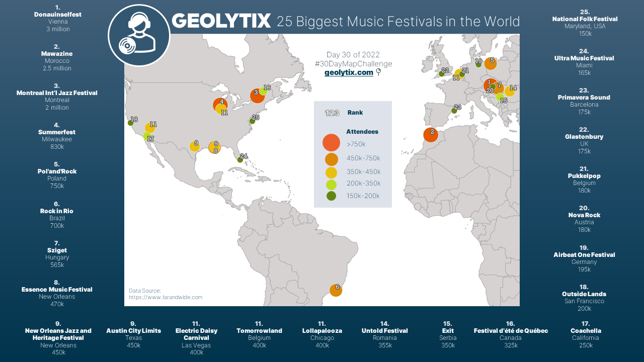The height and width of the screenshot is (362, 644).
Task: Click the Sziget list entry
Action: 57,254
